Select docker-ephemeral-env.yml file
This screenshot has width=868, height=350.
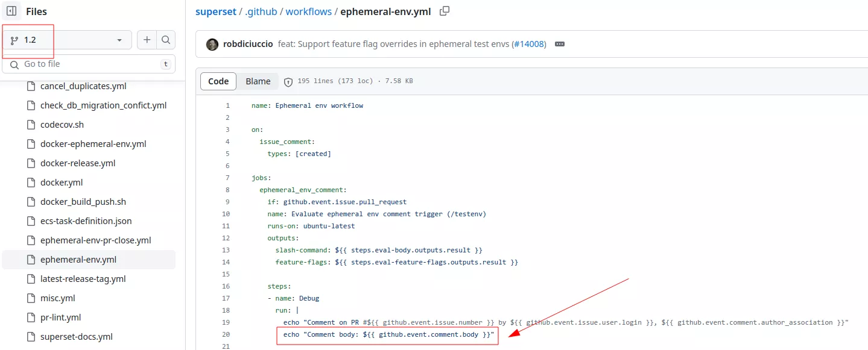point(93,144)
